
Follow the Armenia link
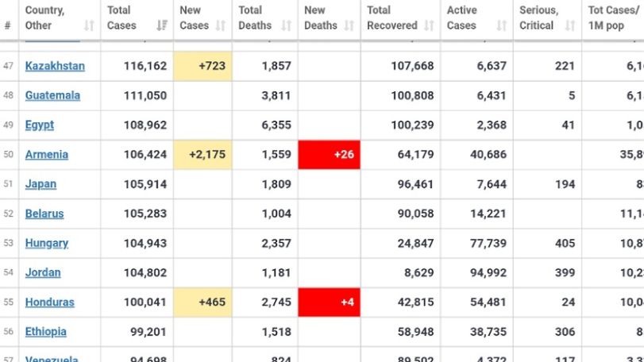pyautogui.click(x=47, y=155)
